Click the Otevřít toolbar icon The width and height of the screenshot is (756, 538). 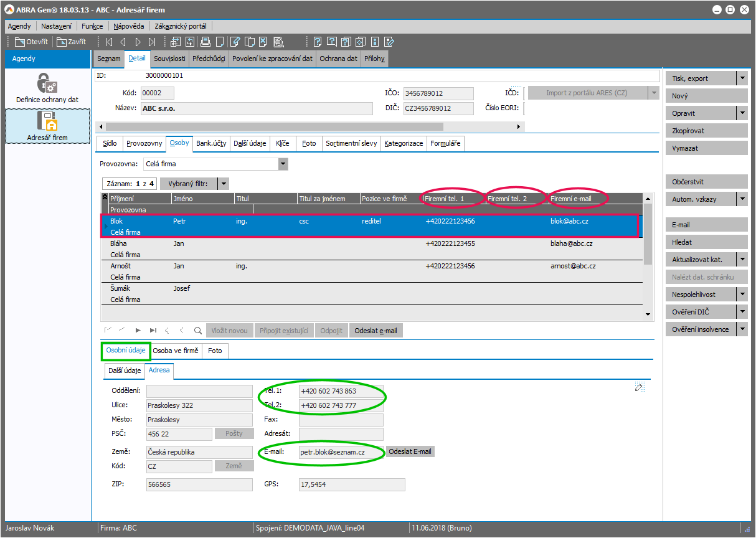(31, 42)
